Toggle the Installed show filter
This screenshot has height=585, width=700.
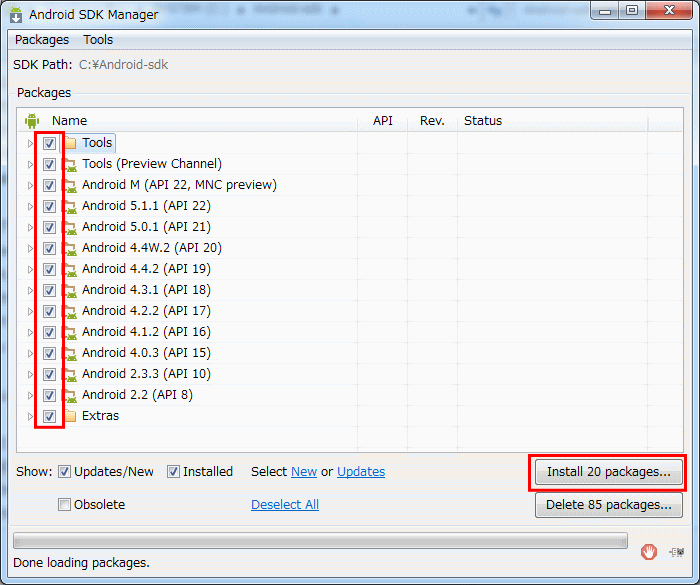click(173, 472)
